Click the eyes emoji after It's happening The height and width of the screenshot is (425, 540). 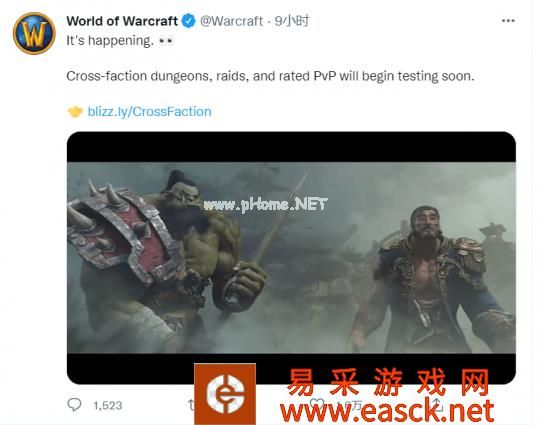[166, 41]
